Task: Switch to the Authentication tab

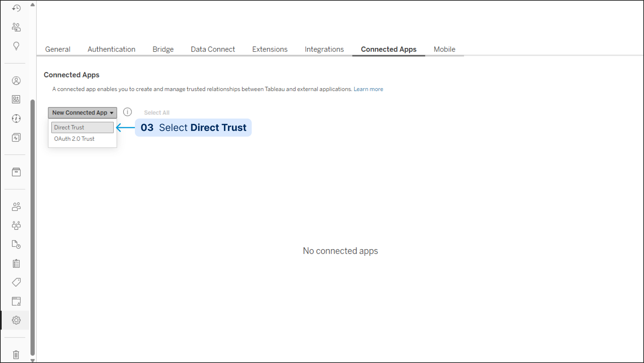Action: coord(111,49)
